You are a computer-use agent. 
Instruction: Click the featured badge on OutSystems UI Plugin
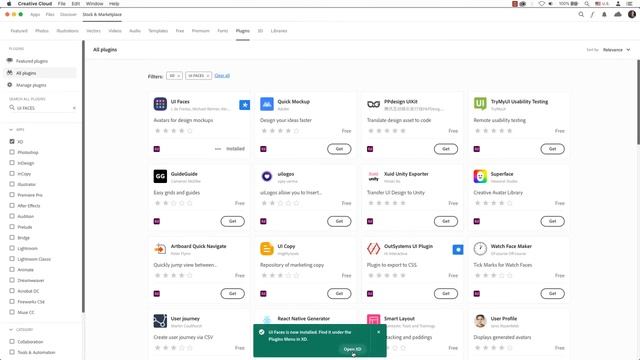pyautogui.click(x=458, y=249)
